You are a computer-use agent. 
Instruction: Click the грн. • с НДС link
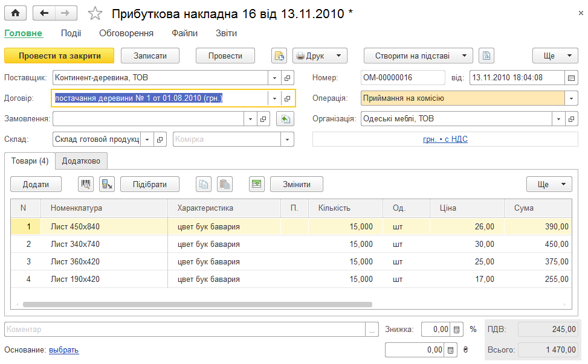[x=445, y=139]
